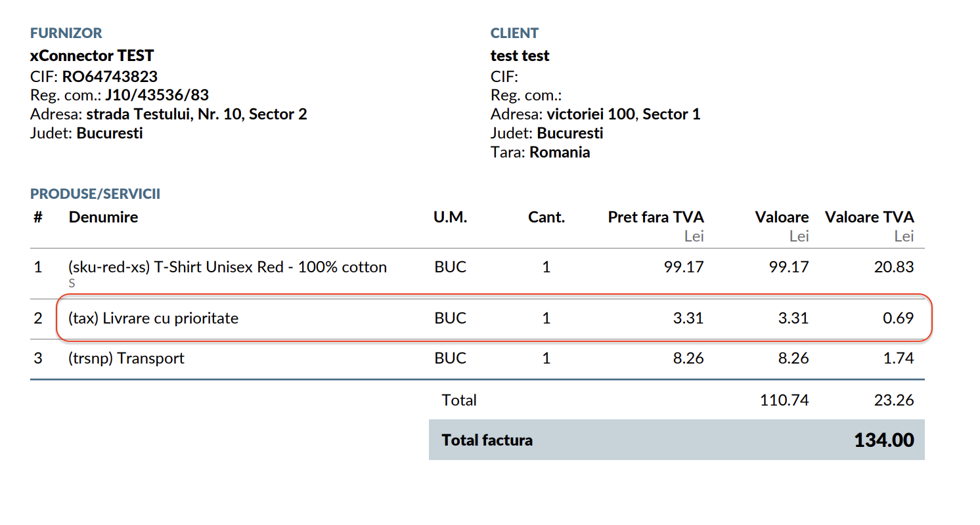Select the Denumire column header
Viewport: 980px width, 525px height.
pyautogui.click(x=103, y=217)
